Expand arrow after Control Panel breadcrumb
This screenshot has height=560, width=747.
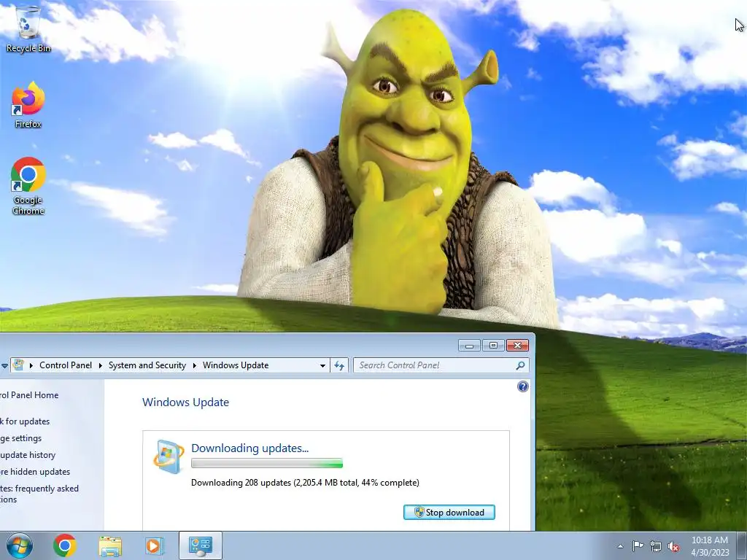coord(101,366)
